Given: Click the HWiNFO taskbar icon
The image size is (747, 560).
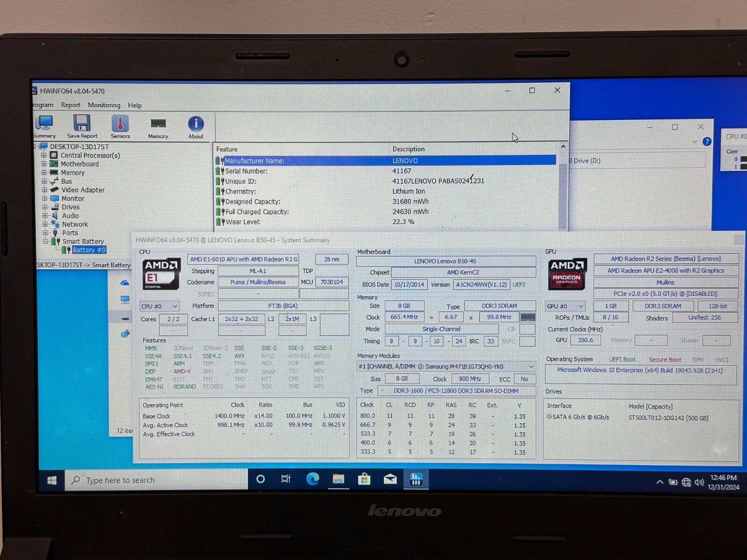Looking at the screenshot, I should (x=416, y=479).
